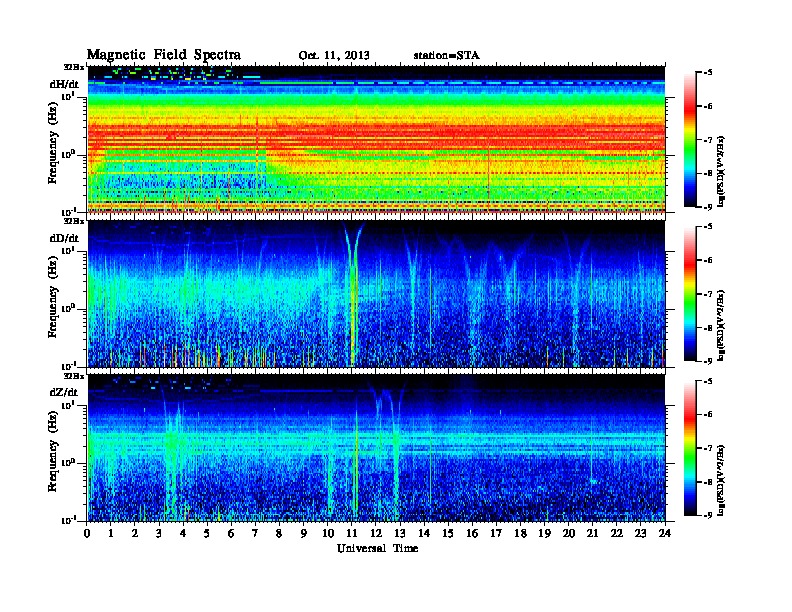Image resolution: width=792 pixels, height=612 pixels.
Task: Click the "-8" tick on dD/dt color scale
Action: pos(708,328)
